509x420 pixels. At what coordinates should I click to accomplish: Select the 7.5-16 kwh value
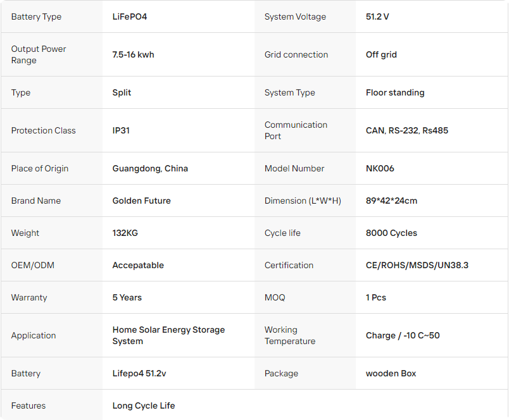tap(133, 54)
